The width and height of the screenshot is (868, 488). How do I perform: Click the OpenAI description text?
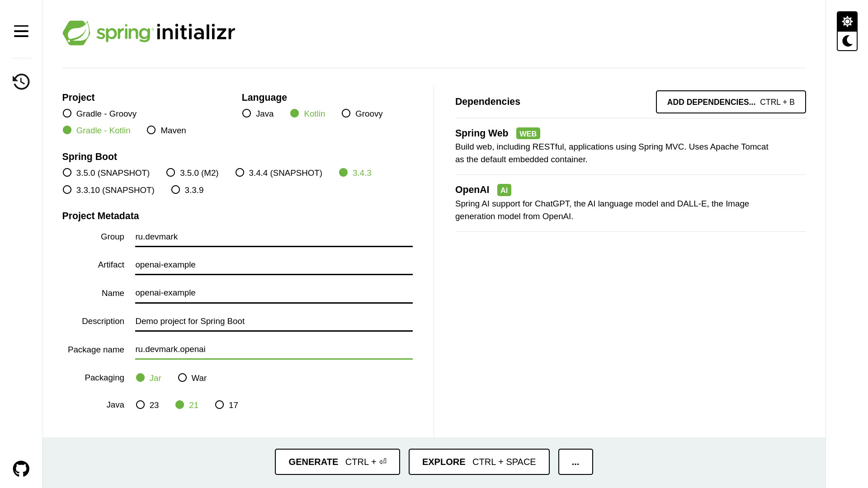click(x=602, y=210)
